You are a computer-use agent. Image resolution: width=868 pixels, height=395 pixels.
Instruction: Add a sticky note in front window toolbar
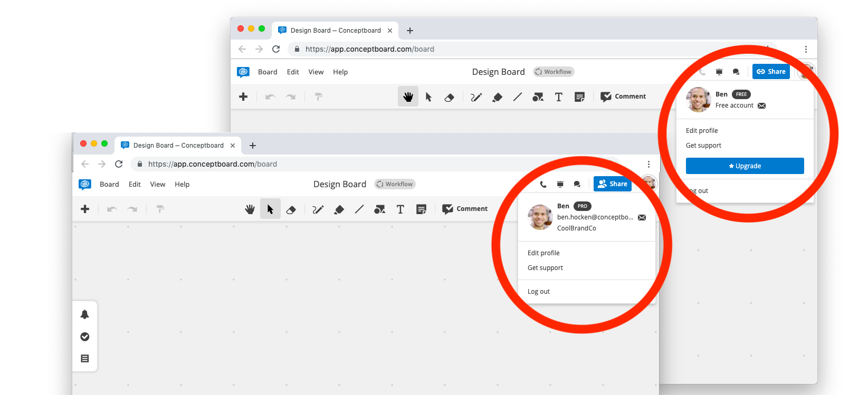coord(421,209)
